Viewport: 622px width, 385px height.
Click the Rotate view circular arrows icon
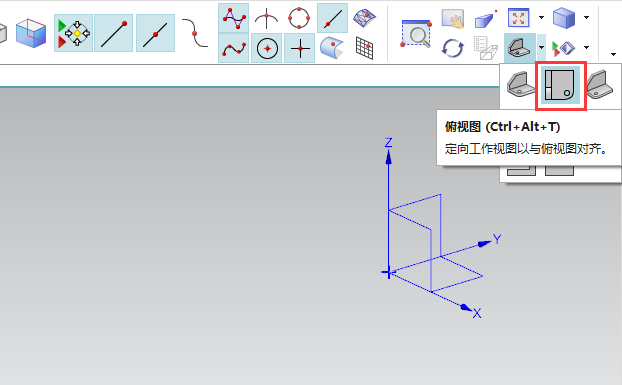tap(453, 48)
